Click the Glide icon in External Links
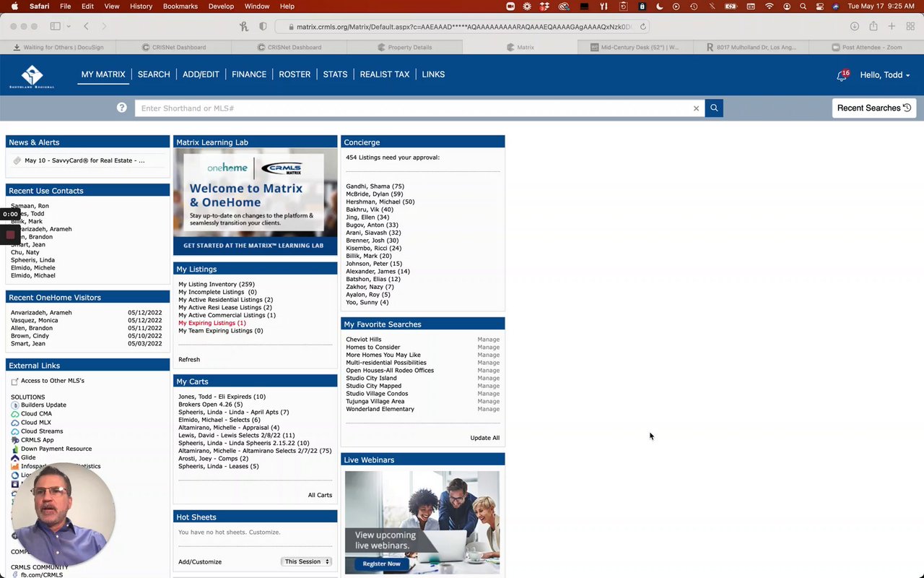The height and width of the screenshot is (578, 924). tap(14, 457)
